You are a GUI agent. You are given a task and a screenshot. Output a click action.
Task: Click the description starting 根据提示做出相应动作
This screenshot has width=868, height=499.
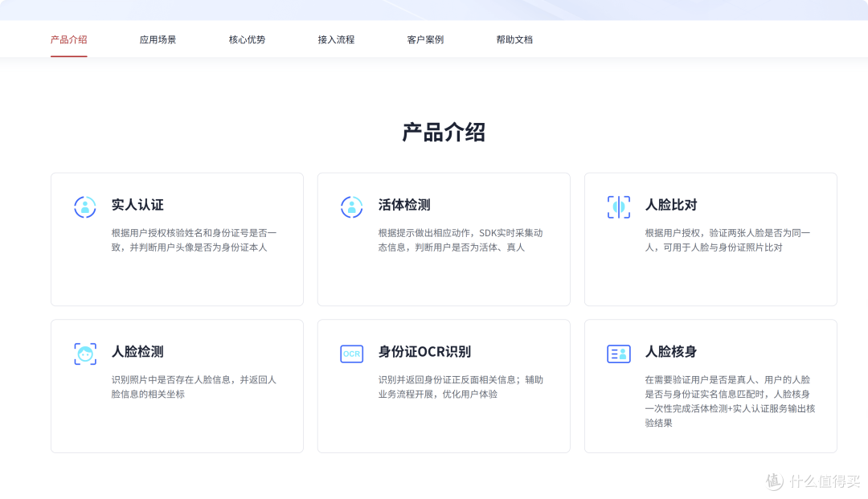(461, 240)
